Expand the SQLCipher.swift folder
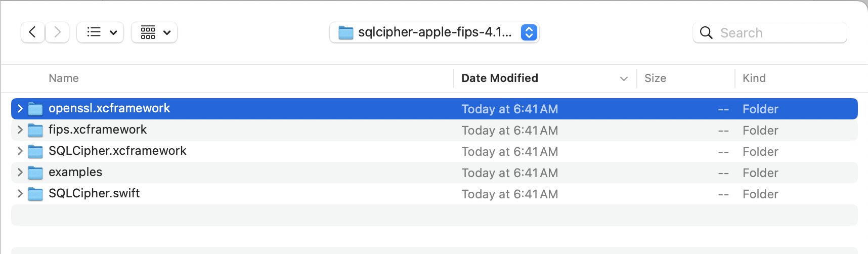 [x=20, y=194]
